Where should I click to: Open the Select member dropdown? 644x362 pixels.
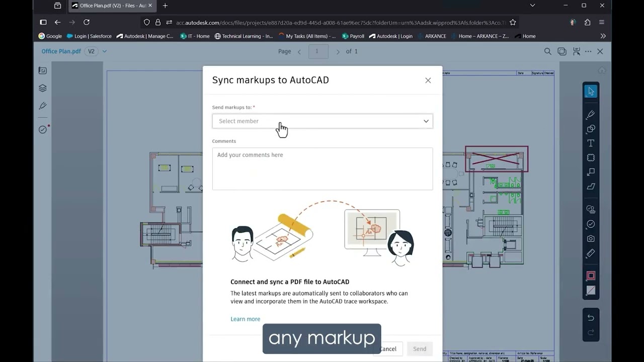click(x=323, y=121)
